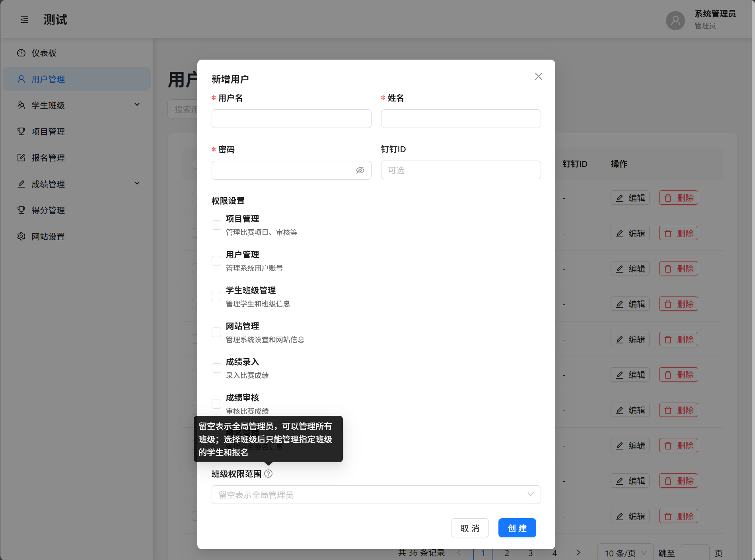
Task: Click the 仪表板 dashboard icon in sidebar
Action: [x=21, y=53]
